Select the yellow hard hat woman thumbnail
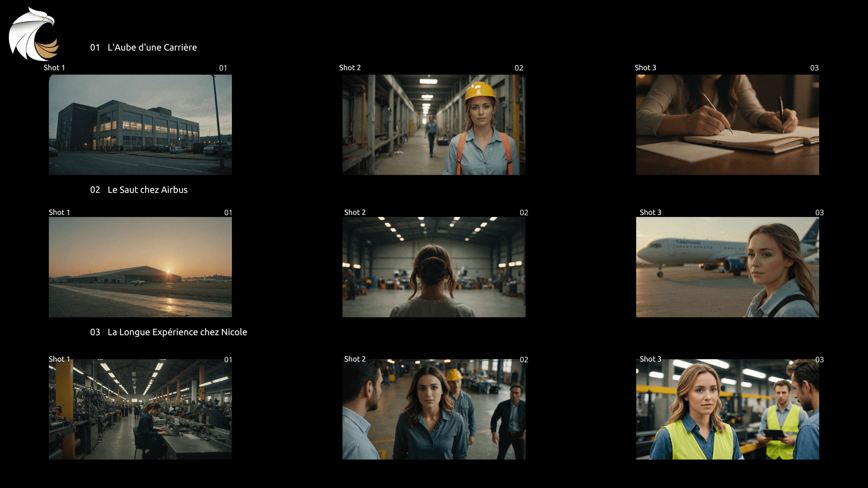 [434, 124]
